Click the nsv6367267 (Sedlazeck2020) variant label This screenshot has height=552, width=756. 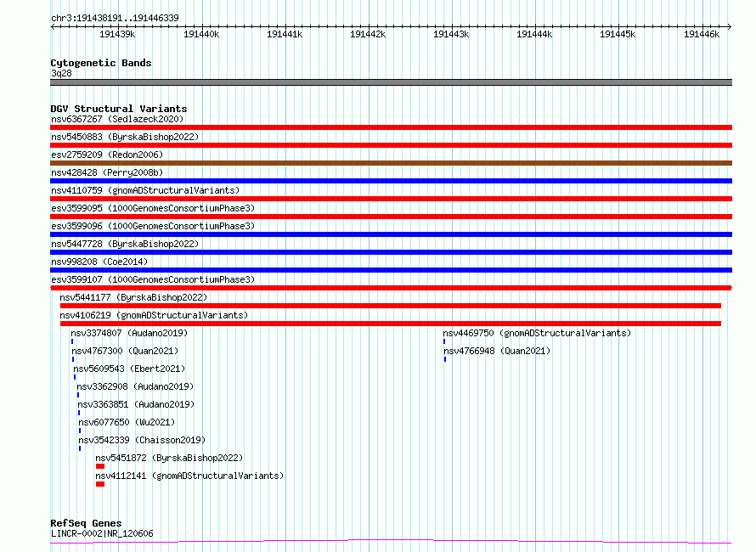point(117,119)
